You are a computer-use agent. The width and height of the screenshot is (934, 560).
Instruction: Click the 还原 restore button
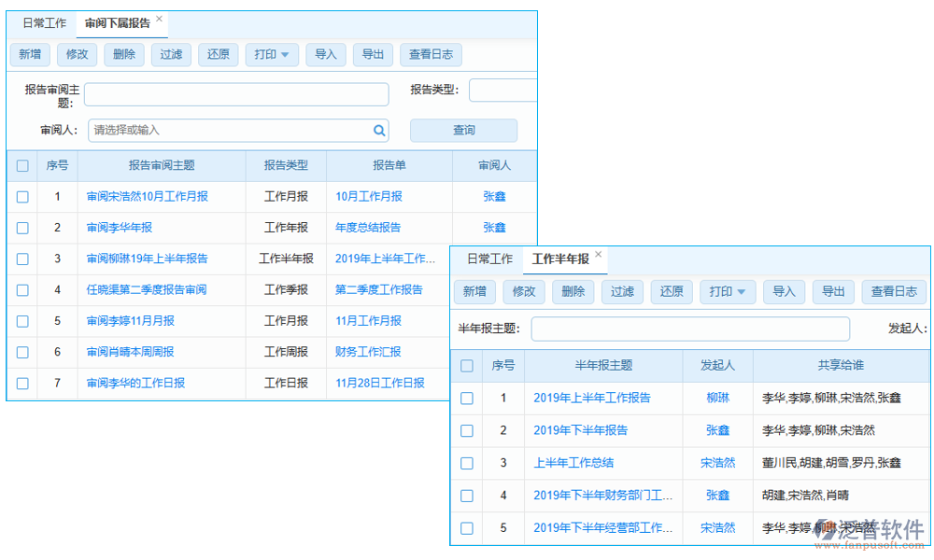click(218, 54)
